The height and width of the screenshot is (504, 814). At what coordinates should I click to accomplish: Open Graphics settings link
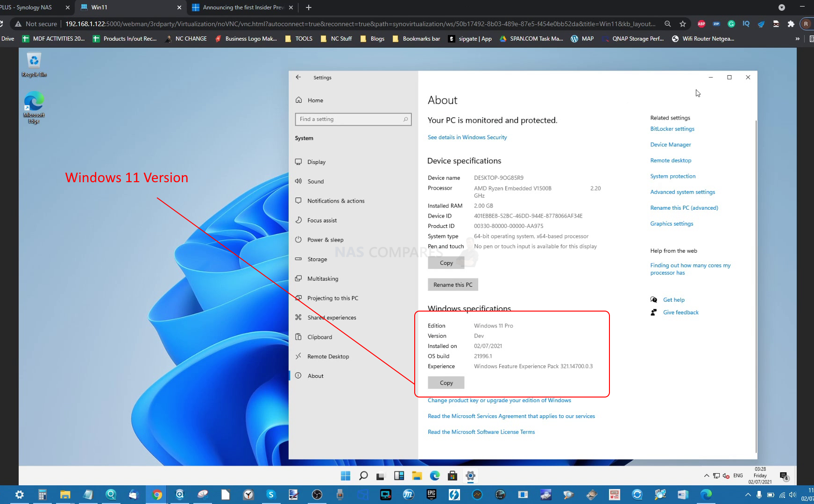tap(672, 224)
